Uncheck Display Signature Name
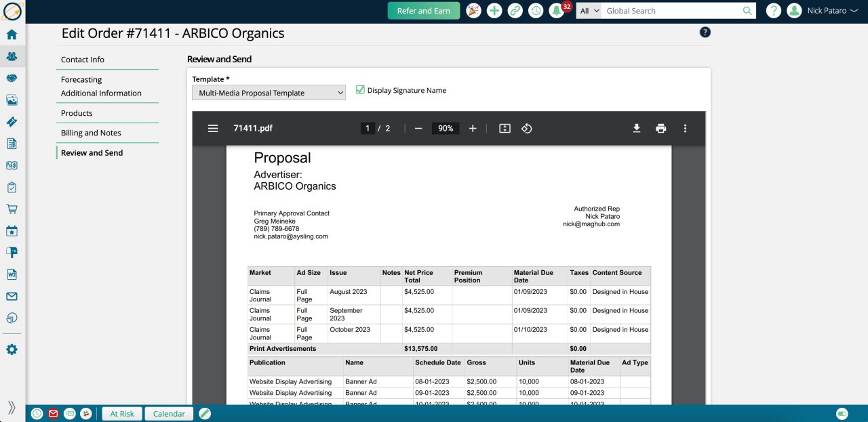The image size is (868, 422). pos(359,89)
